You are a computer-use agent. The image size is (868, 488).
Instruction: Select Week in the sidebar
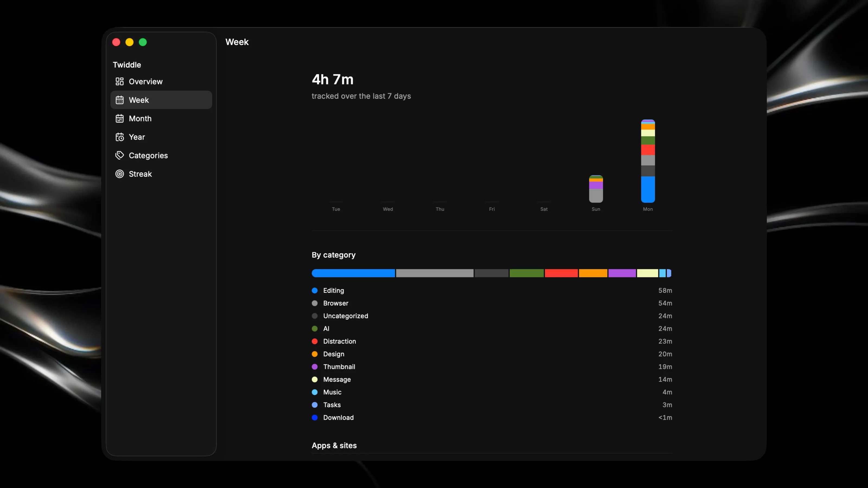tap(161, 100)
